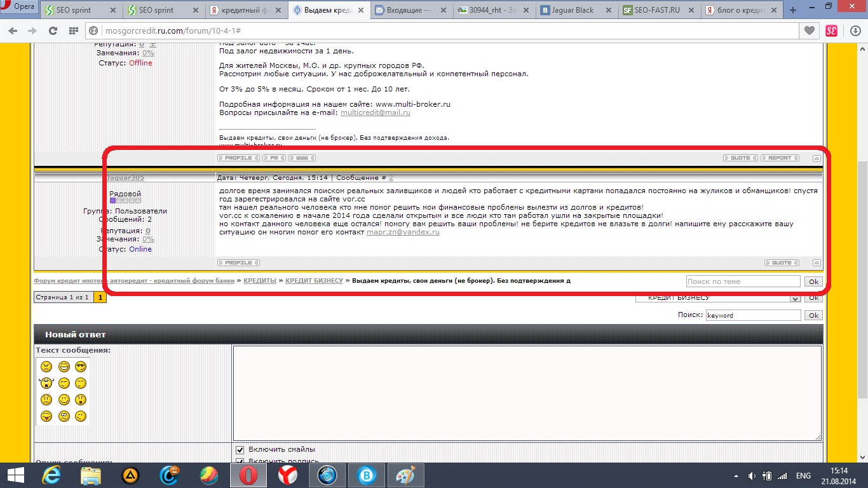Open the mapr.zn@yandex.ru email link
Image resolution: width=868 pixels, height=488 pixels.
coord(403,232)
